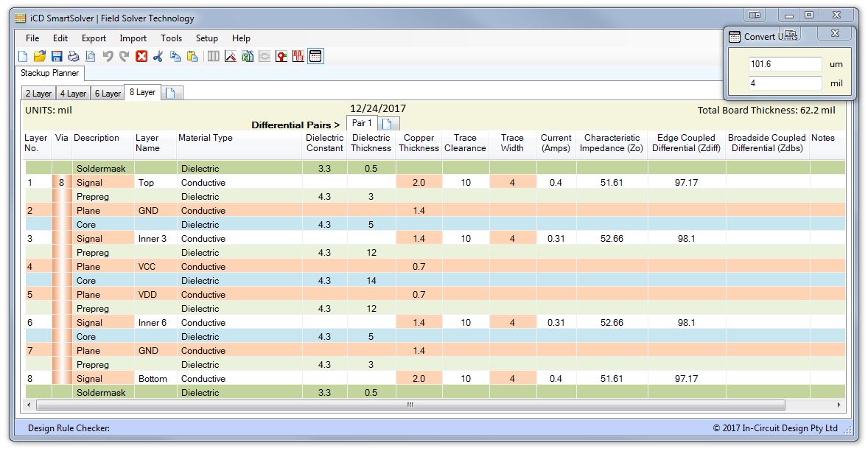
Task: Click the um value field in Convert Units
Action: 785,64
